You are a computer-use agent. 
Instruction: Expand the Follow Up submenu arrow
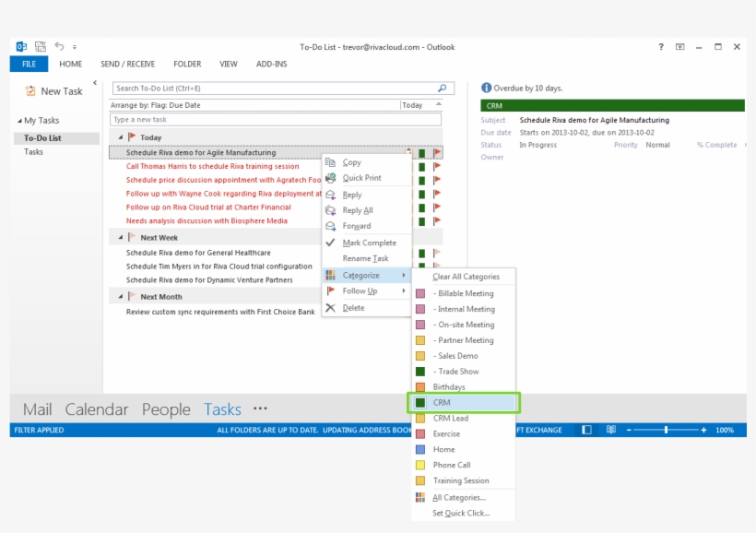click(406, 290)
